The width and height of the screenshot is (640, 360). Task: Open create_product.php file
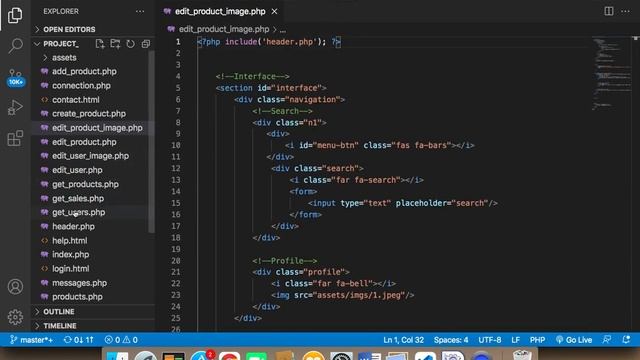pyautogui.click(x=90, y=113)
